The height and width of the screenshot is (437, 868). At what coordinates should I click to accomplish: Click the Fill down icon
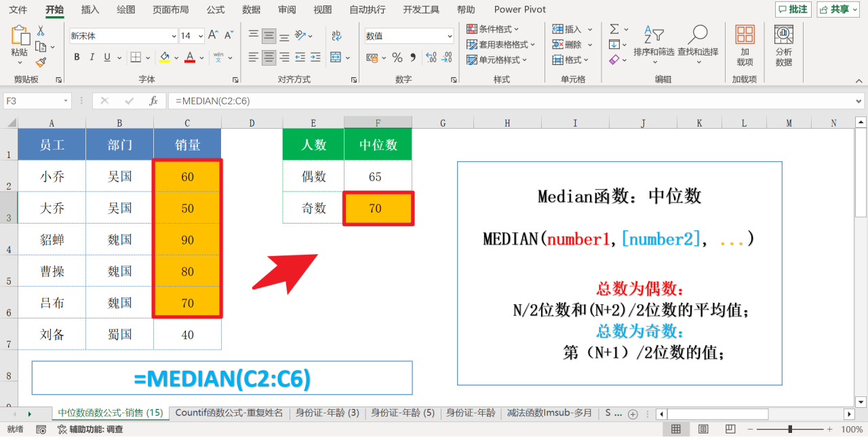tap(614, 45)
